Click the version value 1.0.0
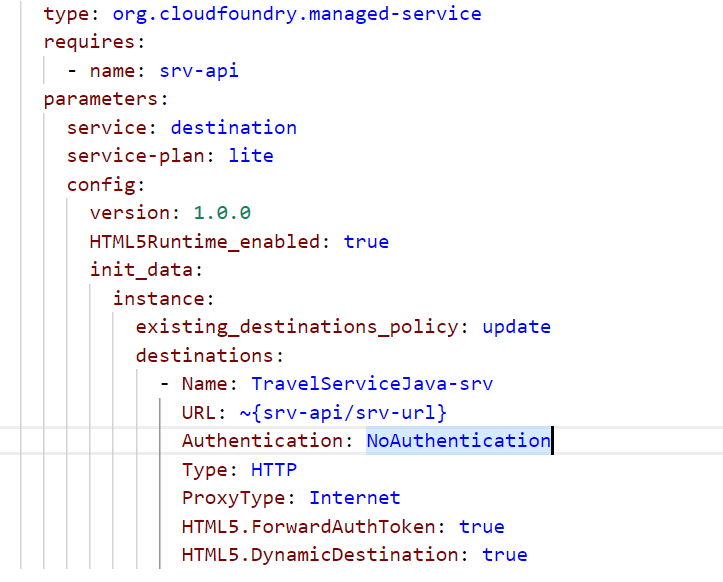 (222, 213)
